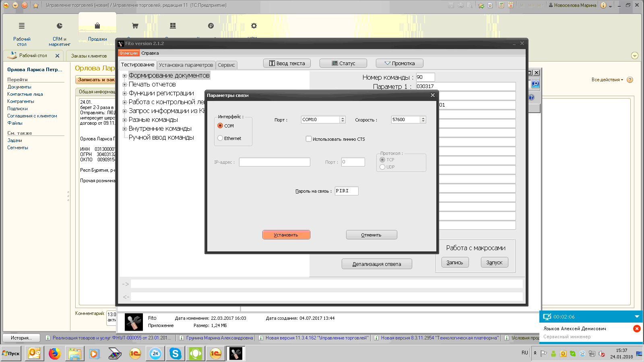Open calculator icon in 1C title bar
Viewport: 644px width, 362px height.
pyautogui.click(x=502, y=5)
